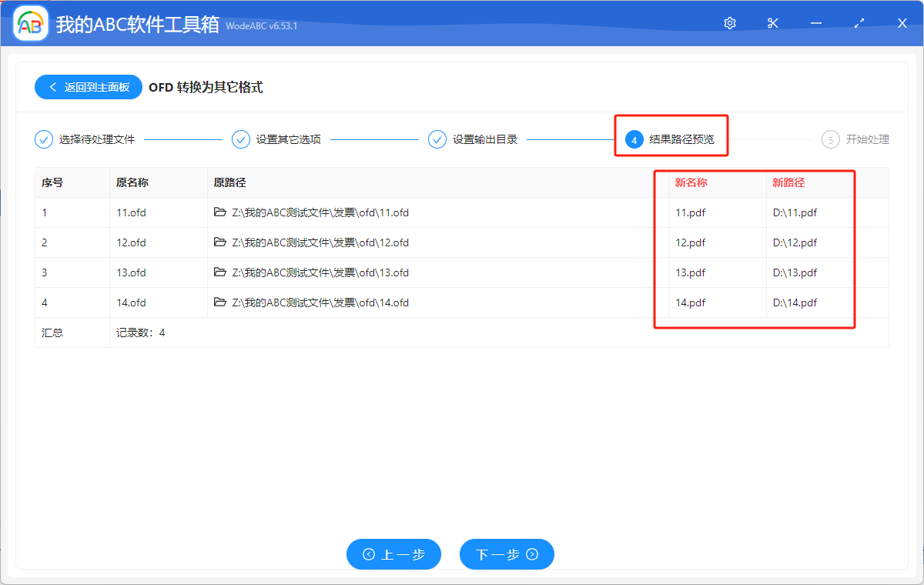Click the 下一步 button

click(x=507, y=554)
